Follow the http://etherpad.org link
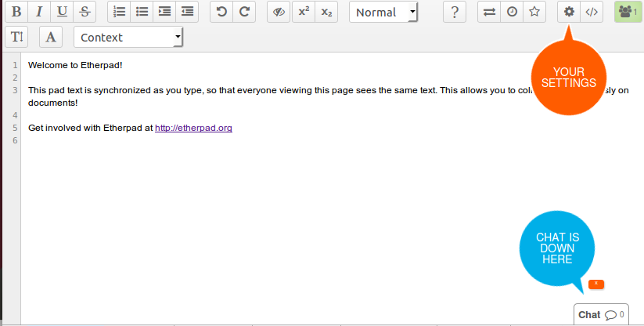This screenshot has width=644, height=326. [193, 128]
